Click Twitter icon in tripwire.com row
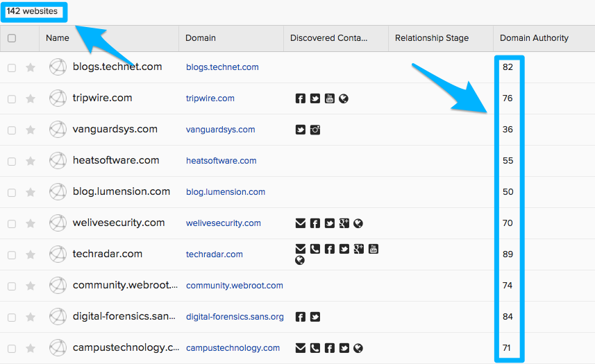Screen dimensions: 595x364 coord(315,98)
